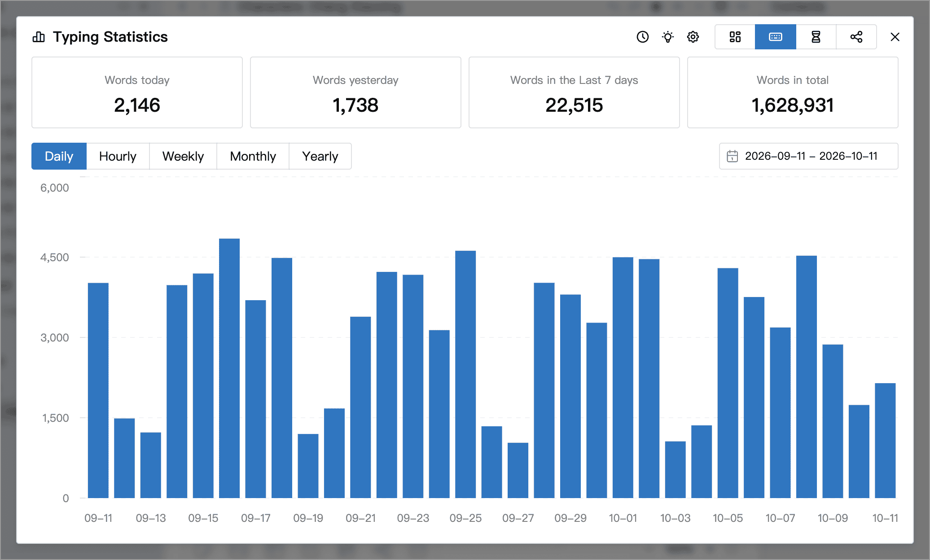Click the bar for 09-11
The height and width of the screenshot is (560, 930).
coord(98,390)
